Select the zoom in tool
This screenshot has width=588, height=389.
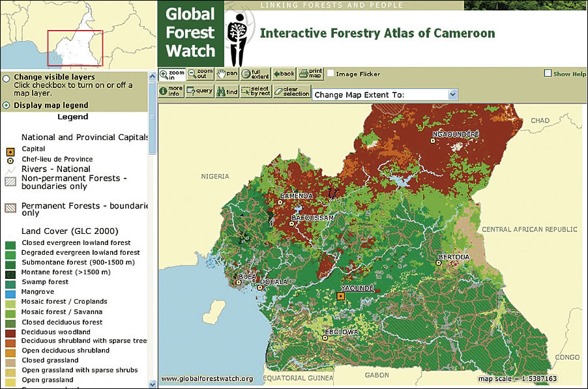pos(171,74)
